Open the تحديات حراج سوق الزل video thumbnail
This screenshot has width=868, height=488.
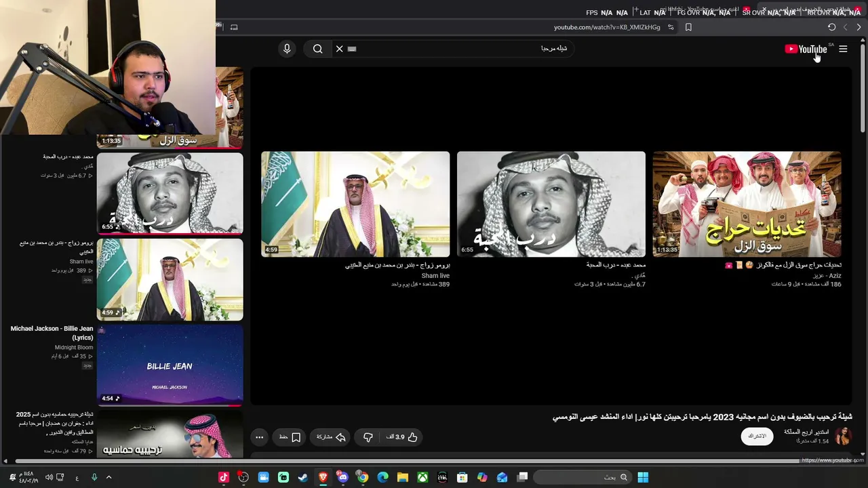(747, 204)
